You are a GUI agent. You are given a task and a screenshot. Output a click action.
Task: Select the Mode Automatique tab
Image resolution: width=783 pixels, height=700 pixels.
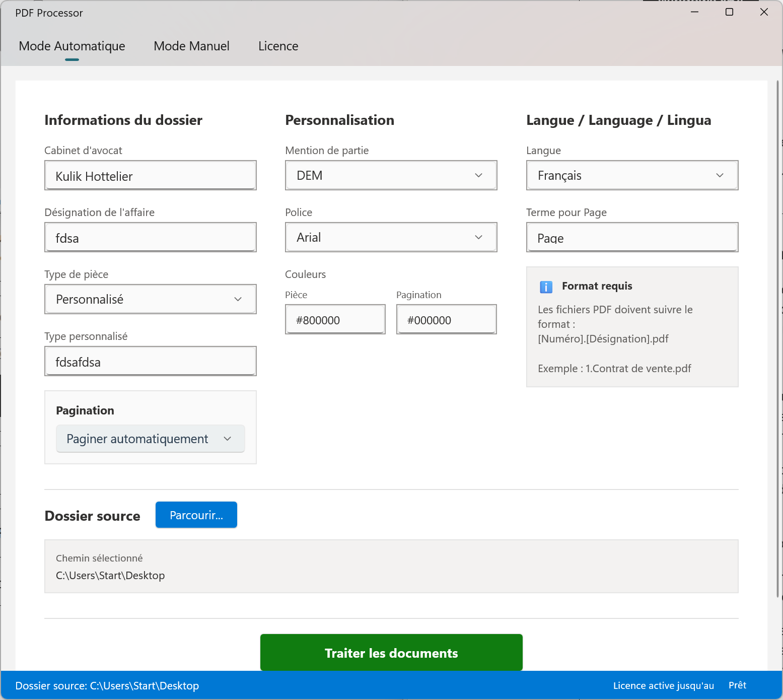pos(72,46)
